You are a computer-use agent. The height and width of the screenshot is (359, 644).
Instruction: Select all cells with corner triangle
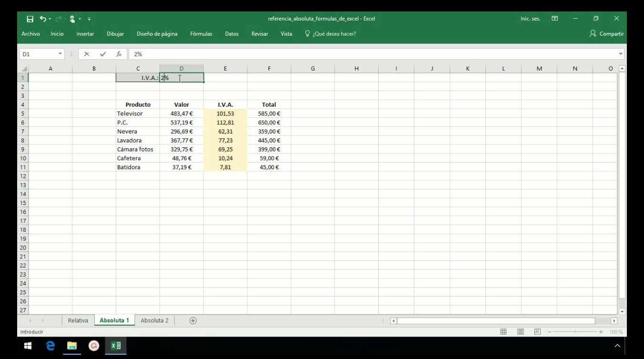click(x=24, y=69)
